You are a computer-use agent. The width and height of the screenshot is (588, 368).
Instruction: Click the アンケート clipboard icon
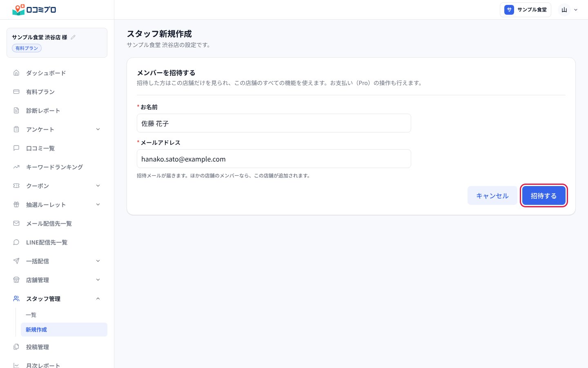tap(16, 129)
